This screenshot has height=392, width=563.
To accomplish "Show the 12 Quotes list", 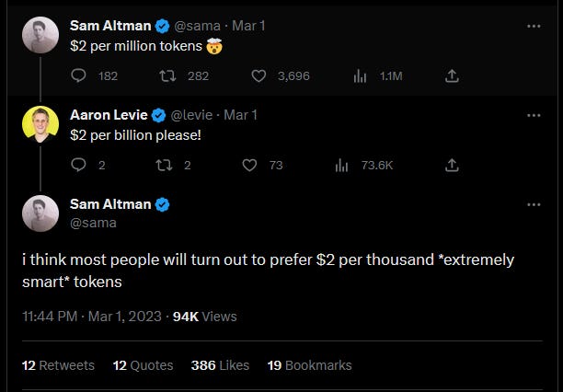I will pyautogui.click(x=143, y=365).
